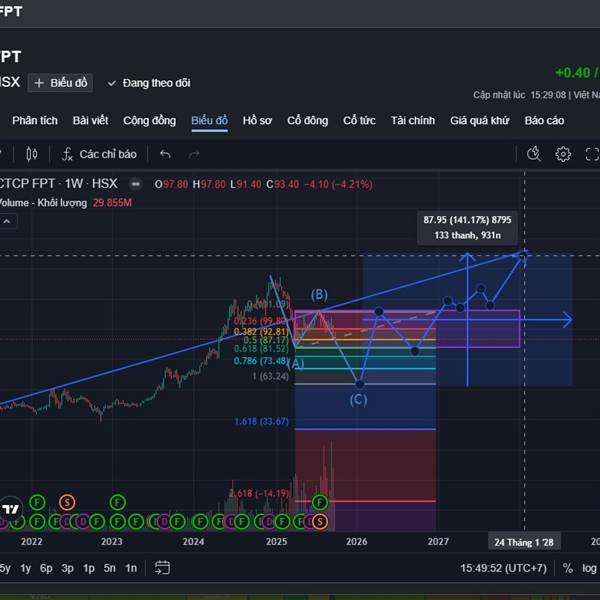Click the orange S marker in the 2025 bottom row
This screenshot has height=600, width=600.
(x=320, y=521)
